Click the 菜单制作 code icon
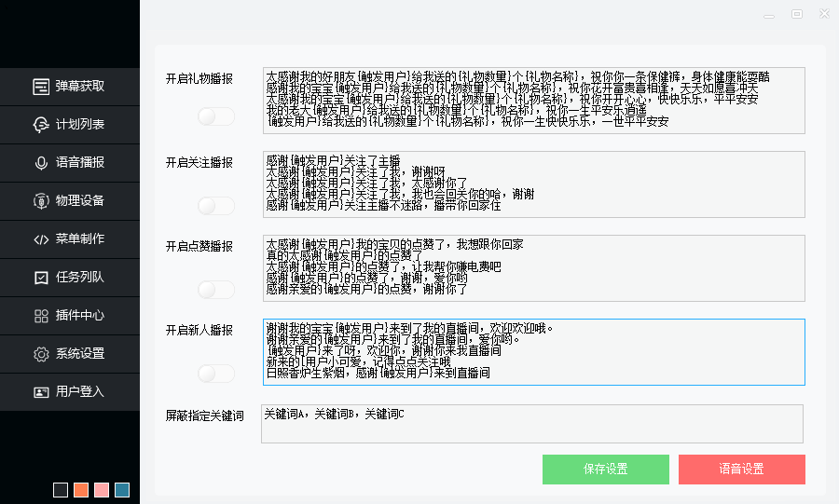 [41, 239]
